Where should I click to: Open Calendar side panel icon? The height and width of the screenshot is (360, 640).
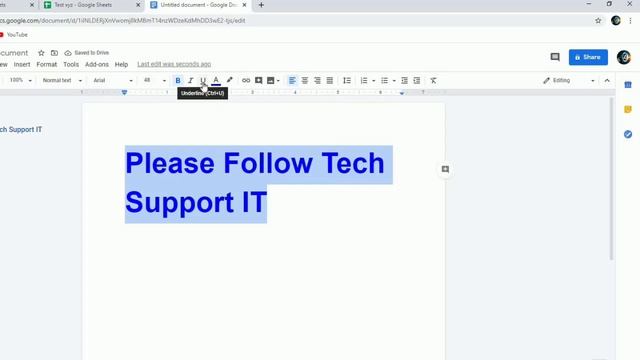pyautogui.click(x=628, y=85)
